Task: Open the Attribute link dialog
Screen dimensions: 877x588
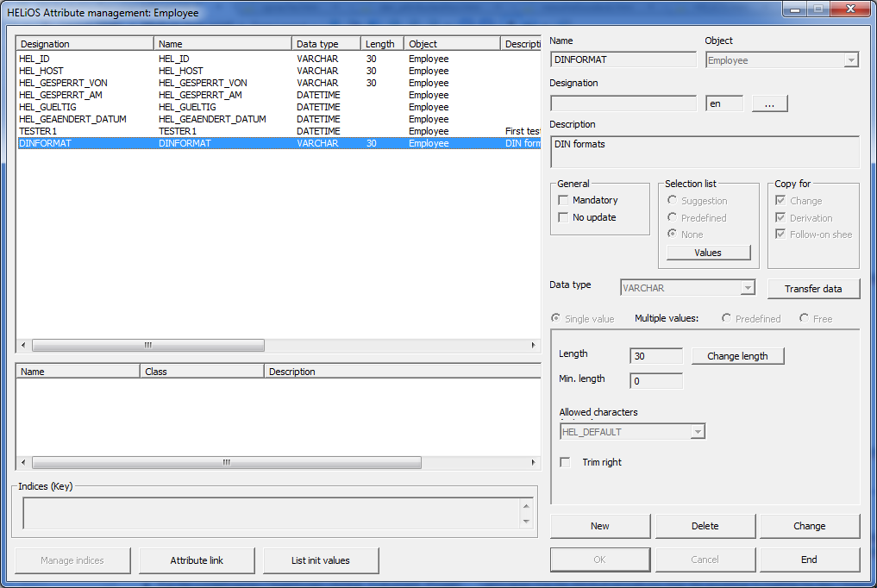Action: tap(197, 560)
